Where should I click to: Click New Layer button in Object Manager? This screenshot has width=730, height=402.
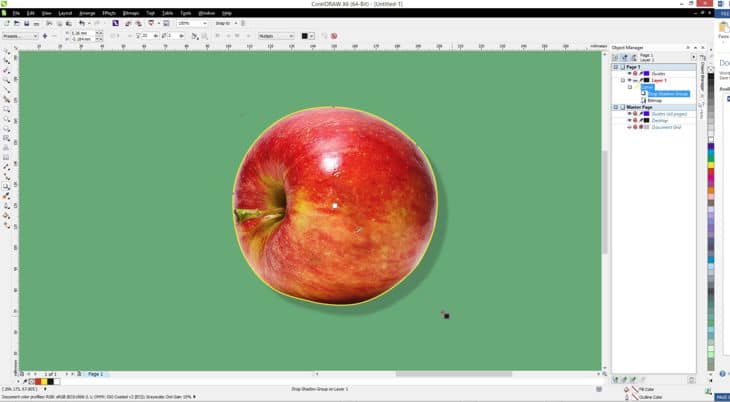pyautogui.click(x=615, y=380)
